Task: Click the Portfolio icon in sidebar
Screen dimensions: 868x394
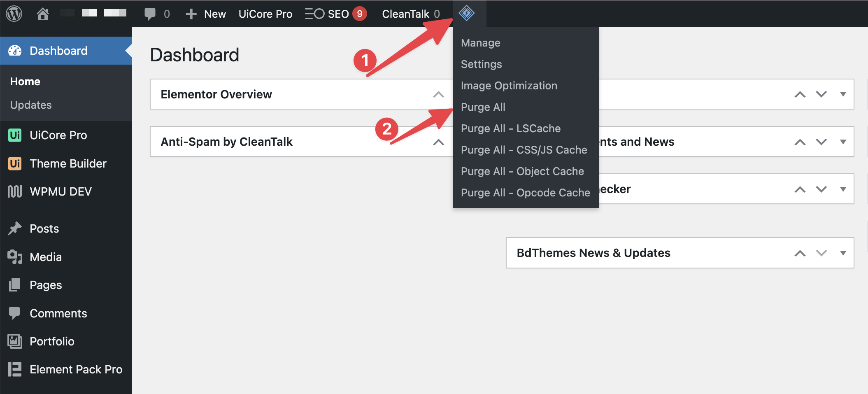Action: click(15, 341)
